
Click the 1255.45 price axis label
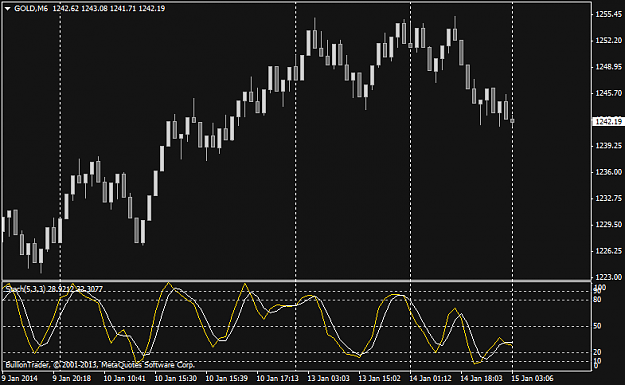pyautogui.click(x=608, y=14)
